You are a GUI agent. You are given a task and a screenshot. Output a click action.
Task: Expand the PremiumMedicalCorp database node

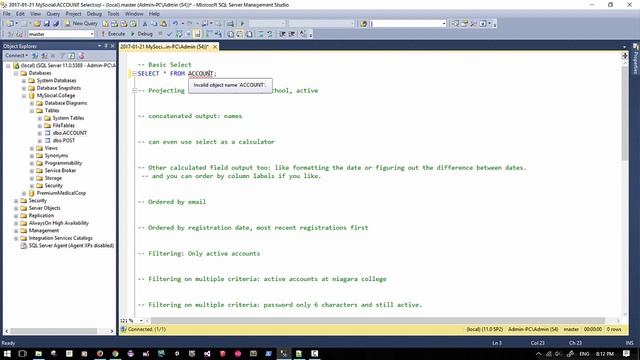pos(24,193)
